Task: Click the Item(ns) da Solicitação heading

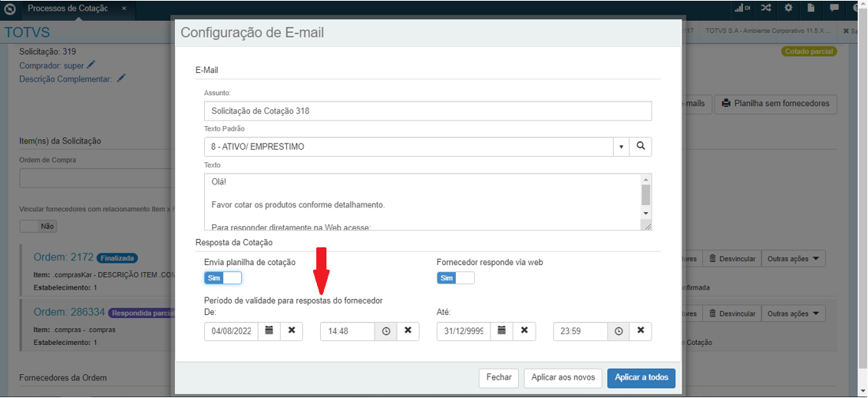Action: 60,141
